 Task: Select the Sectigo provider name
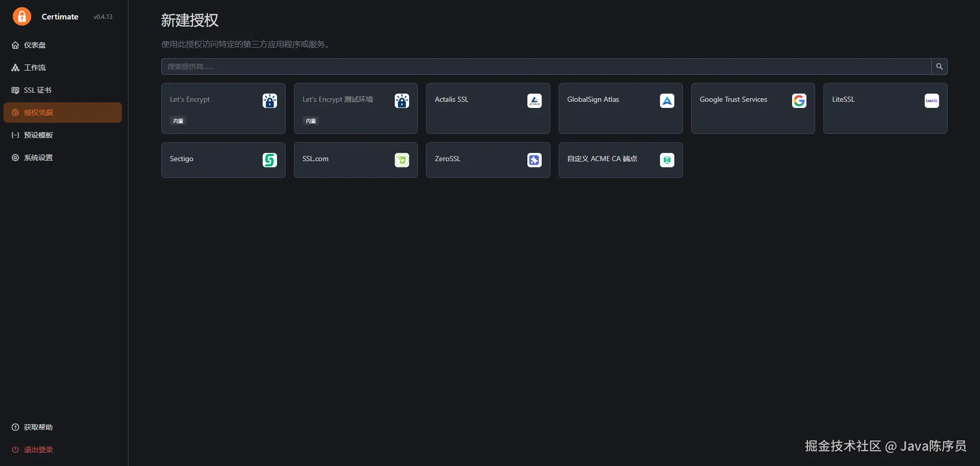182,159
